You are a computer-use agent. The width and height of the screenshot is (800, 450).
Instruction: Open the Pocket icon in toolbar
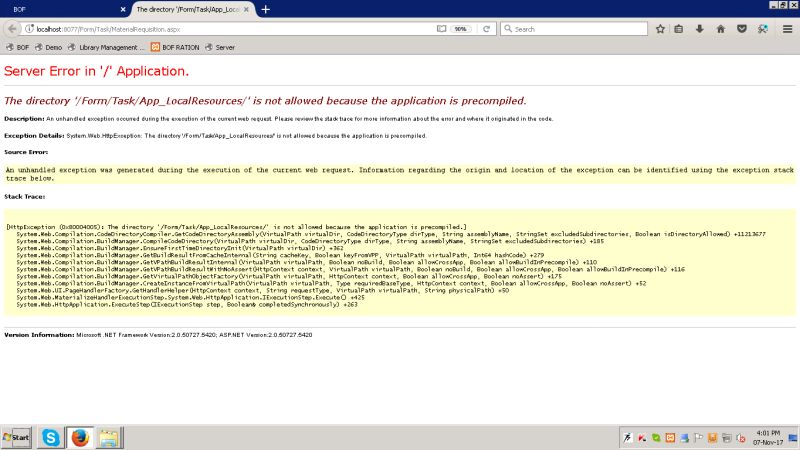click(742, 29)
